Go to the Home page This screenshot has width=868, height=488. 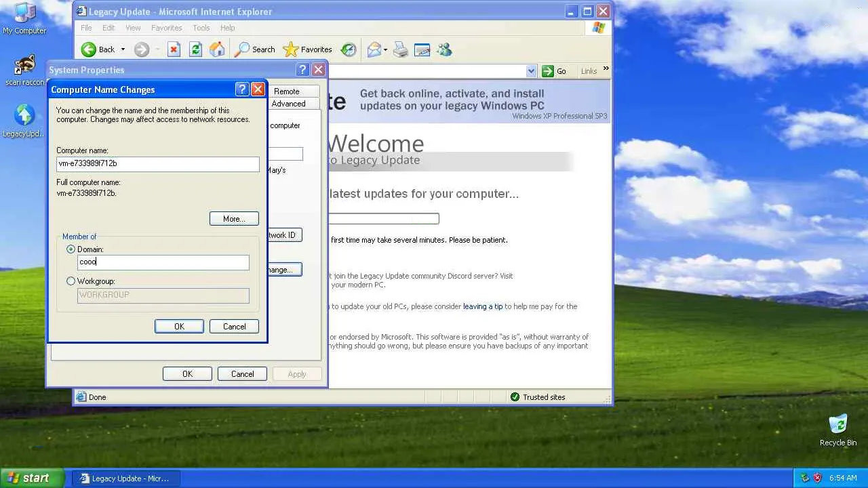[x=217, y=49]
